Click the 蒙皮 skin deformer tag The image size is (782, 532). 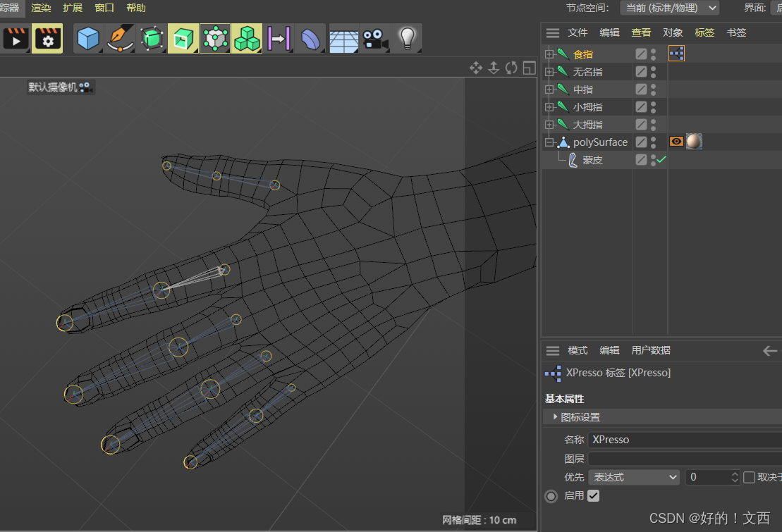[592, 159]
